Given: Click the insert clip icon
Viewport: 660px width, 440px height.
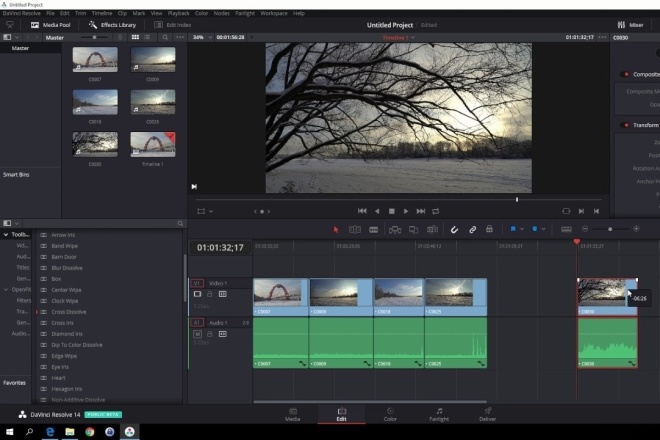Looking at the screenshot, I should 395,229.
